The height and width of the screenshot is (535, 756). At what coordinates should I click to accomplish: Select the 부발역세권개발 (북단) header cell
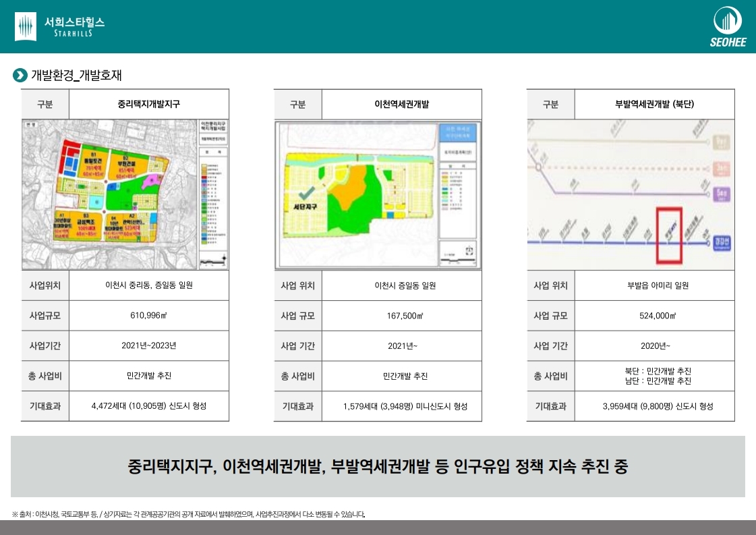point(654,104)
